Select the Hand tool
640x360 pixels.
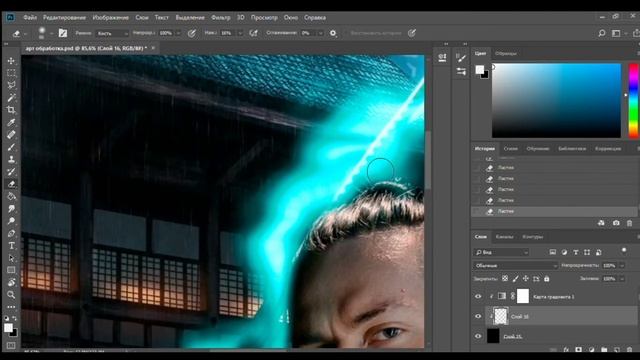[11, 282]
